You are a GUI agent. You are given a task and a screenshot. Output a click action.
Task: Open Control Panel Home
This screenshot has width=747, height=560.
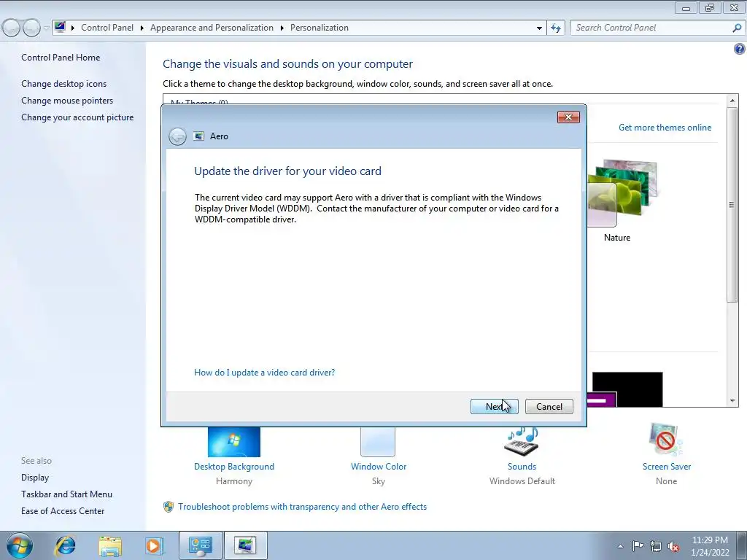click(61, 57)
